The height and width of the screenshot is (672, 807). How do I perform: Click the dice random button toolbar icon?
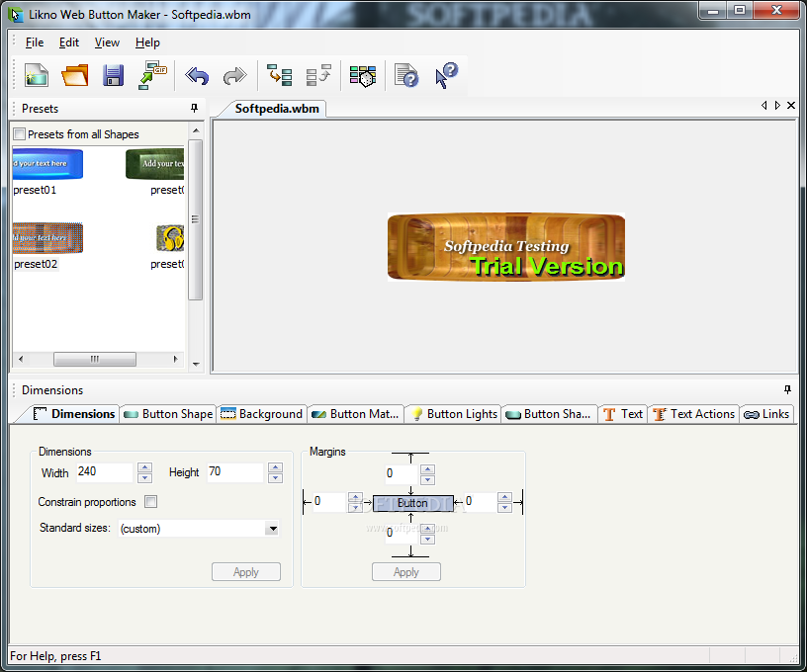click(363, 75)
